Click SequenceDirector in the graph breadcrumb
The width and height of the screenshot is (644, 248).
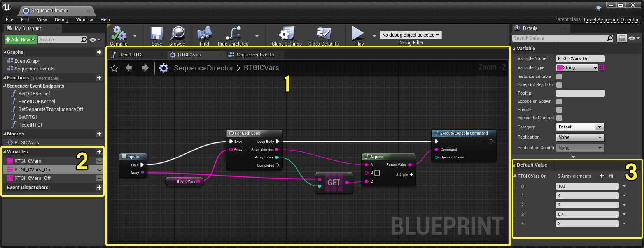pos(203,68)
